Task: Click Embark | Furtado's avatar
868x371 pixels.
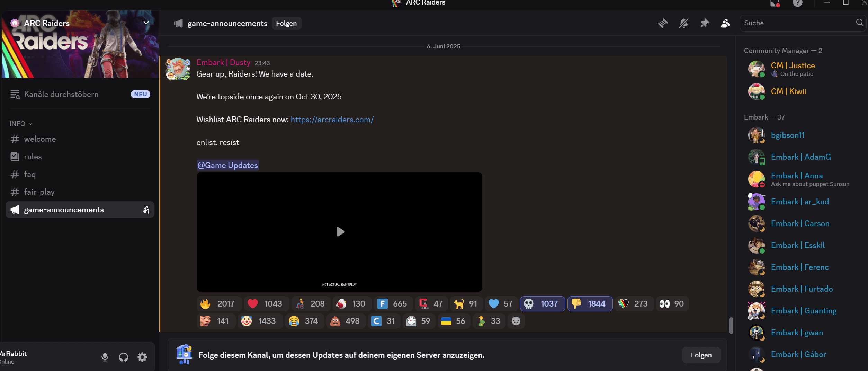Action: coord(757,289)
